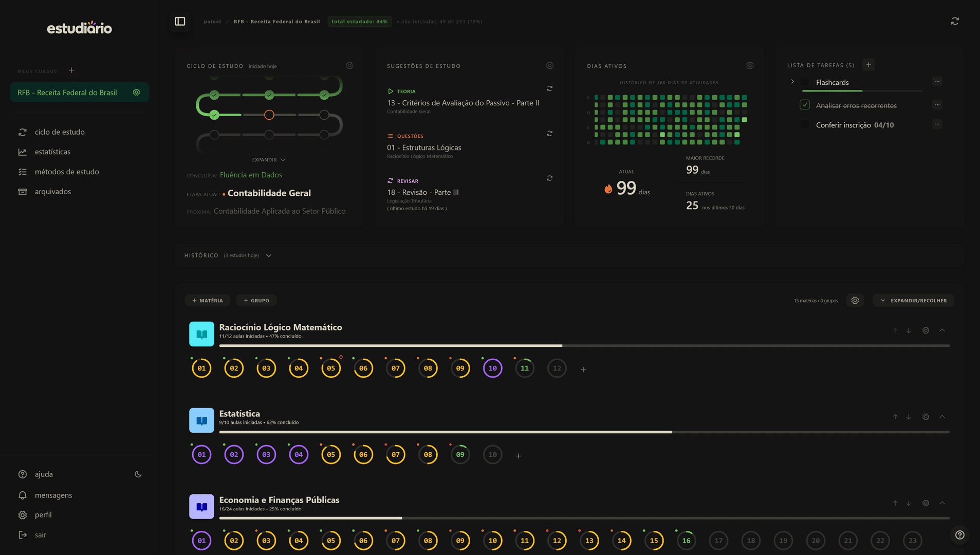Move Raciocínio Lógico Matemático down
Screen dimensions: 980x555
[x=909, y=330]
